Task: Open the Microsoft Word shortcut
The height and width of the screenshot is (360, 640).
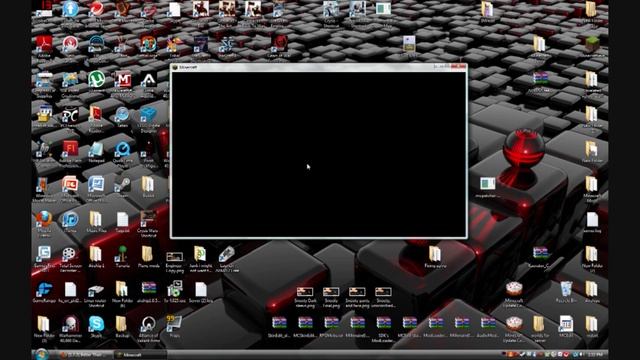Action: 96,184
